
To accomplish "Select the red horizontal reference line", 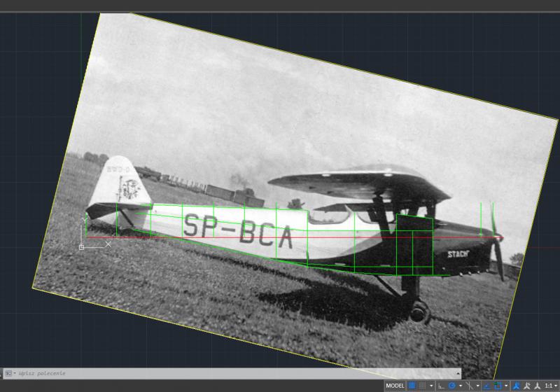I will pyautogui.click(x=210, y=238).
